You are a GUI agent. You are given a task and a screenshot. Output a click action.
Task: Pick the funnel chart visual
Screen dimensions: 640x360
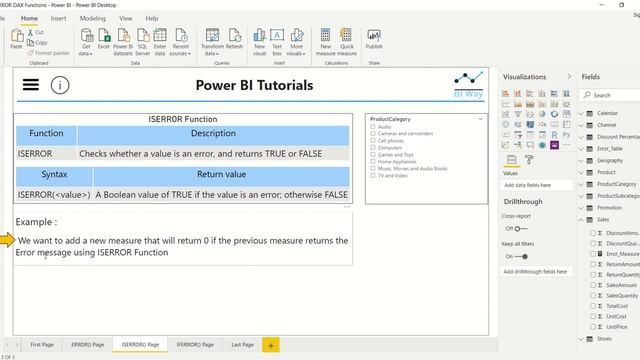click(x=518, y=114)
